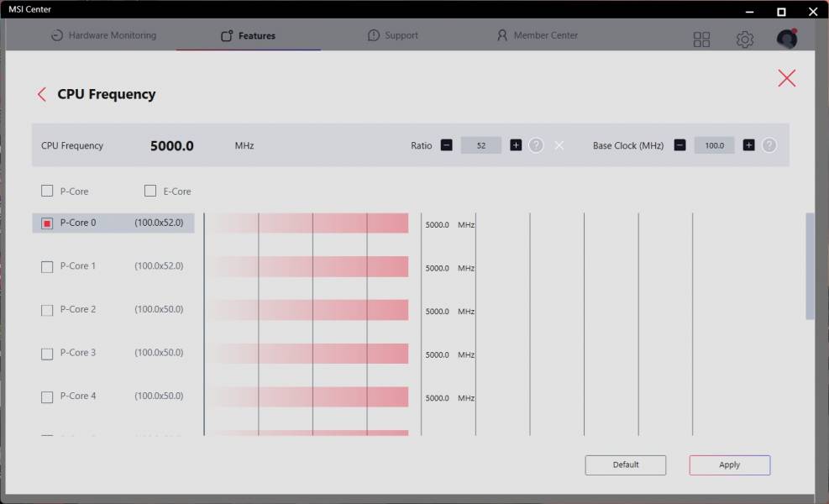Close the CPU Frequency panel with the red X
The width and height of the screenshot is (829, 504).
[787, 78]
